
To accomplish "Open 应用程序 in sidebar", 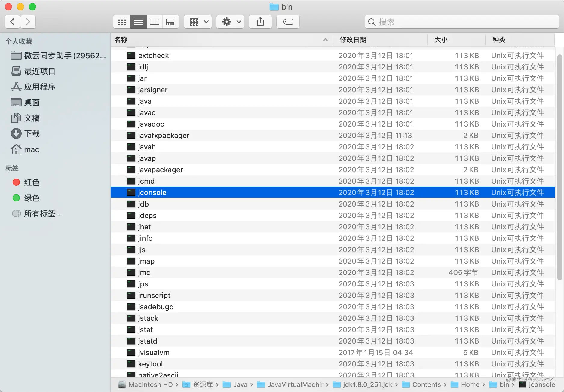I will pyautogui.click(x=33, y=87).
